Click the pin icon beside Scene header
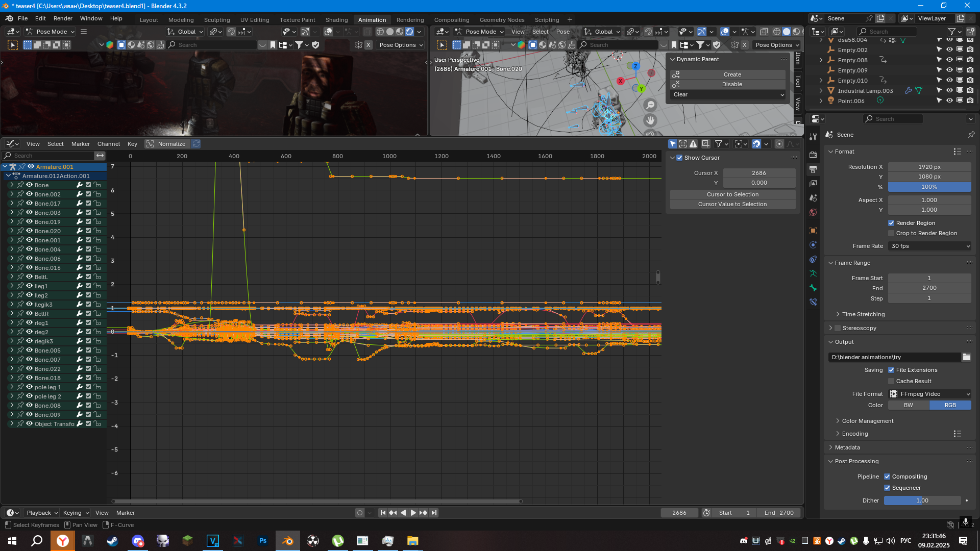 coord(971,135)
